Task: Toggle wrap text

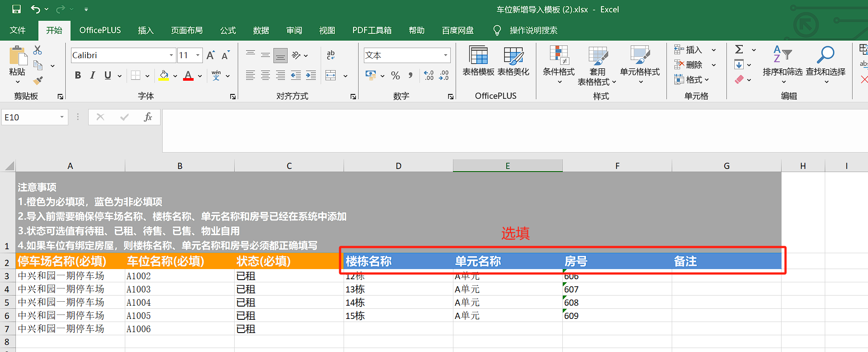Action: coord(331,55)
